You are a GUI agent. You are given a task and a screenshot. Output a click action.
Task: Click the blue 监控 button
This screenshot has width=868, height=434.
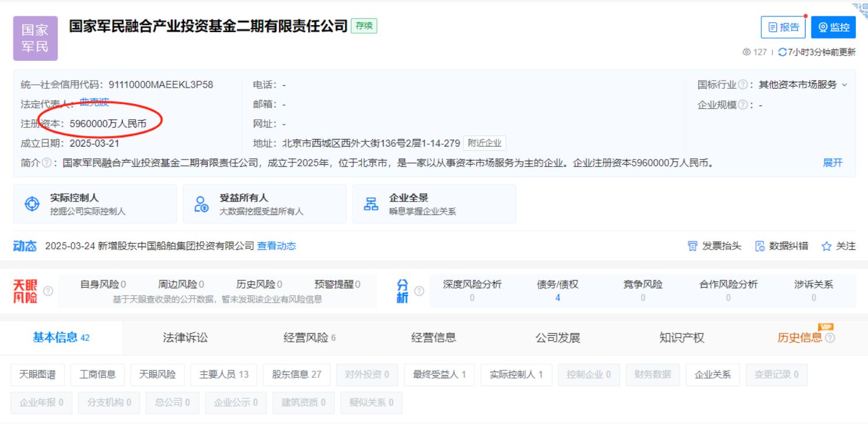833,27
